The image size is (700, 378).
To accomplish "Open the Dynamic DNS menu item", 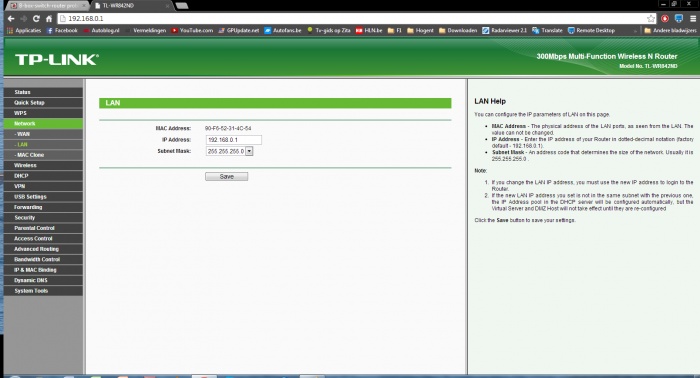I will tap(43, 280).
